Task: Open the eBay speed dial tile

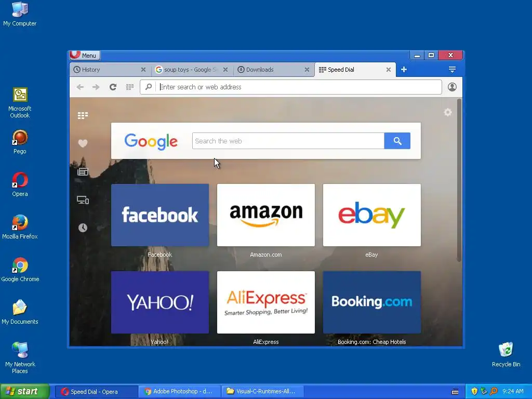Action: (372, 215)
